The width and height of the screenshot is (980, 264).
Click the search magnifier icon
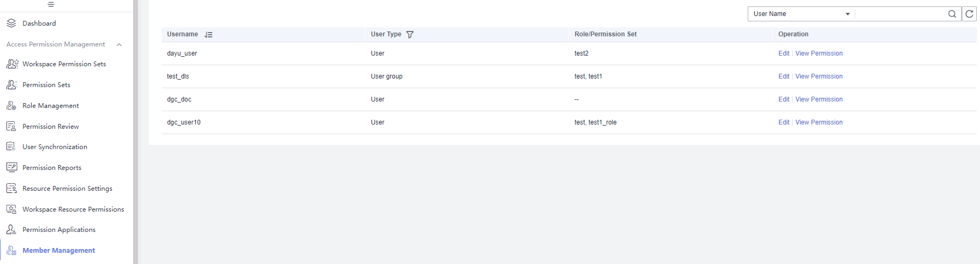pos(952,14)
